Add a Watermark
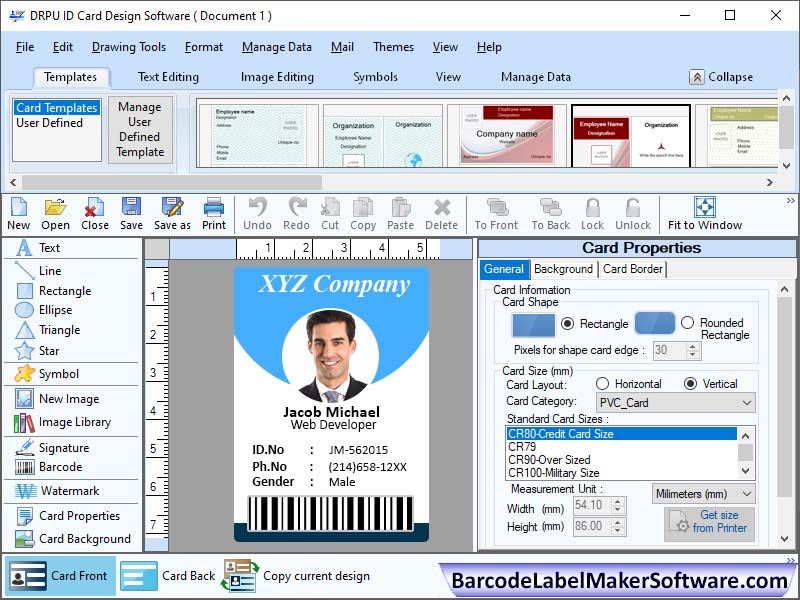This screenshot has height=600, width=800. (x=57, y=491)
